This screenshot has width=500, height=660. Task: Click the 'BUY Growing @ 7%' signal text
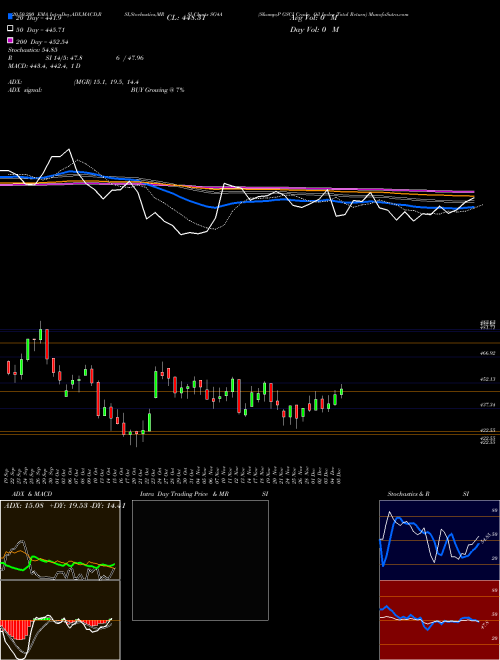click(157, 90)
